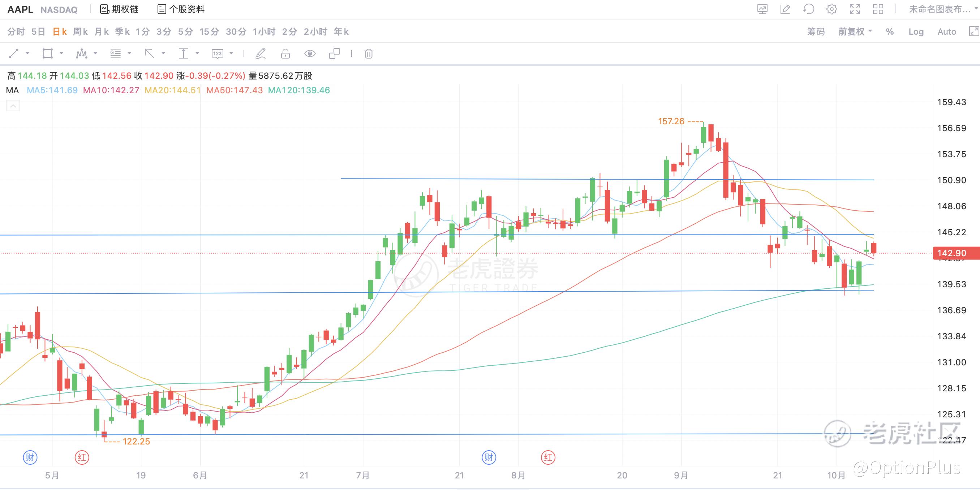Expand chart with corner arrow icon
Image resolution: width=980 pixels, height=490 pixels.
(x=974, y=31)
